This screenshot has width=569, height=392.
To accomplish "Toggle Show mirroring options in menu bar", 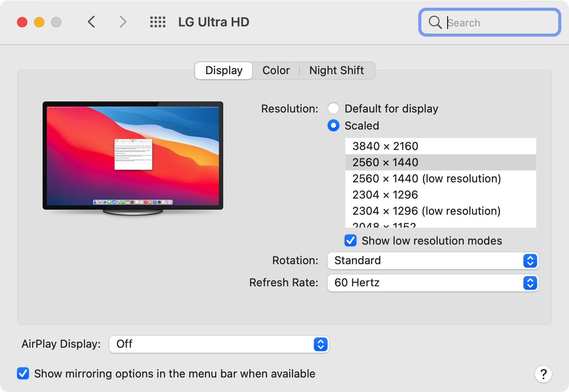I will click(23, 373).
